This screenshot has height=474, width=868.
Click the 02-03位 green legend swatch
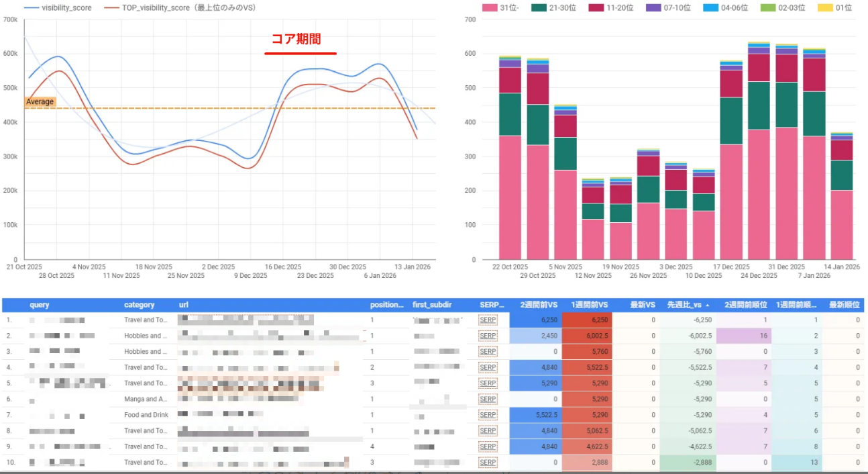point(768,8)
